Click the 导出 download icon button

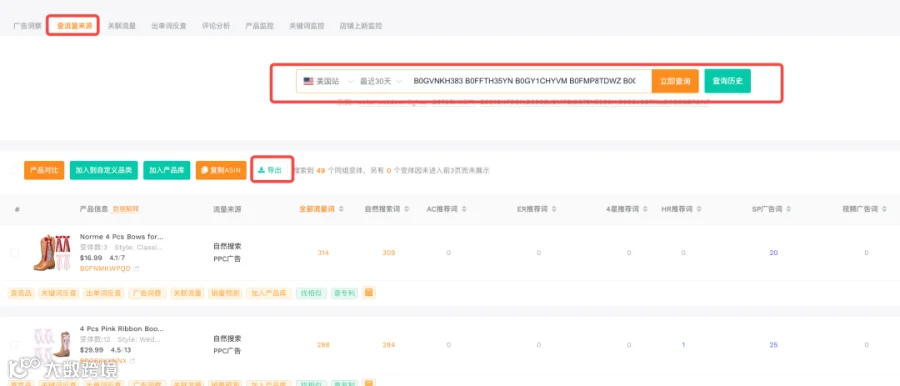[x=270, y=170]
